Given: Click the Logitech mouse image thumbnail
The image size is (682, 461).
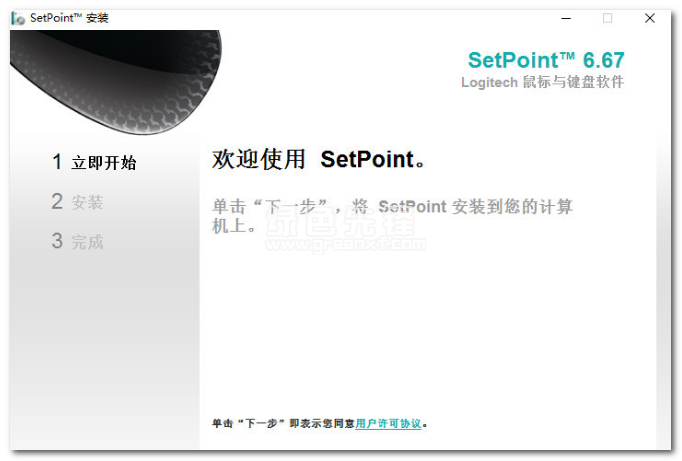Looking at the screenshot, I should 116,82.
